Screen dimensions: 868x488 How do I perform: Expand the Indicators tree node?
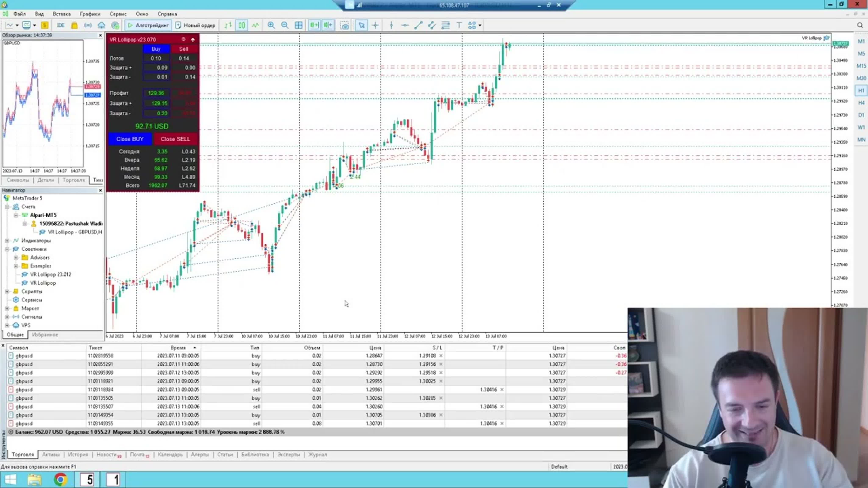click(7, 240)
